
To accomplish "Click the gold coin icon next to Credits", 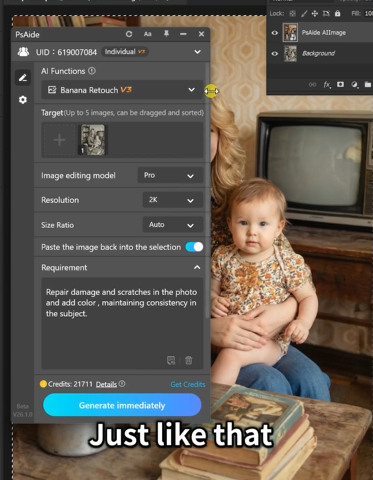I will (x=43, y=384).
